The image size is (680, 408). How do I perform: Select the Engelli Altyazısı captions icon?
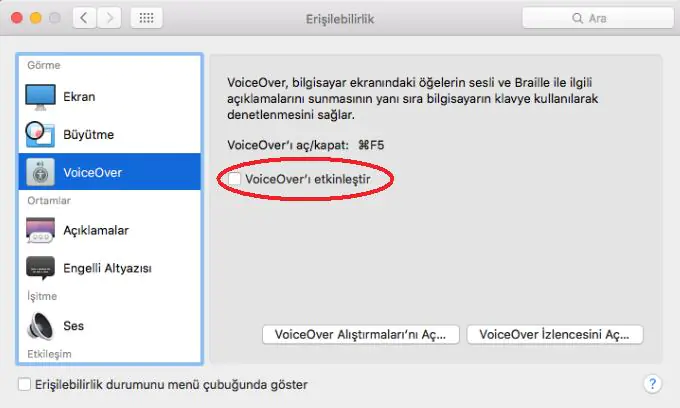40,268
